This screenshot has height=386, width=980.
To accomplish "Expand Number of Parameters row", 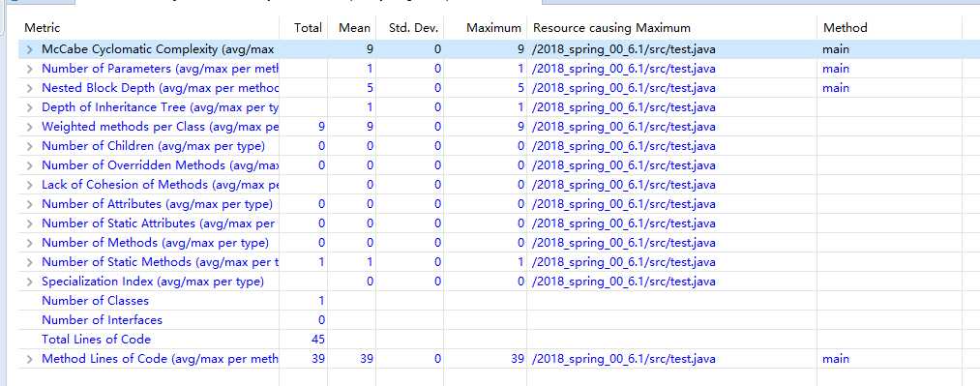I will click(x=29, y=69).
